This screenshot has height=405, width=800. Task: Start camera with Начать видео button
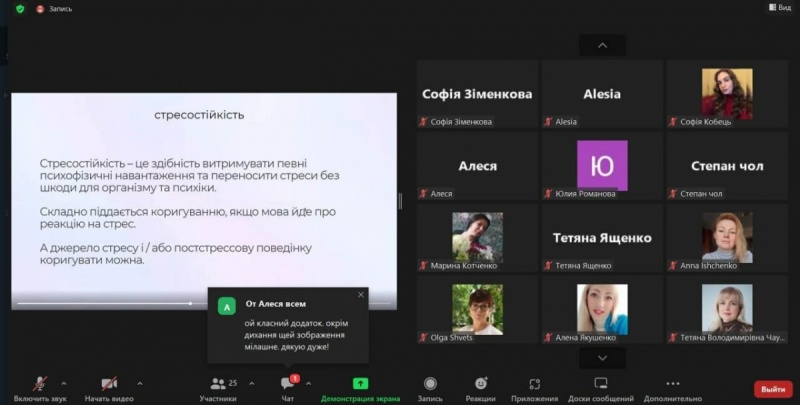tap(110, 388)
